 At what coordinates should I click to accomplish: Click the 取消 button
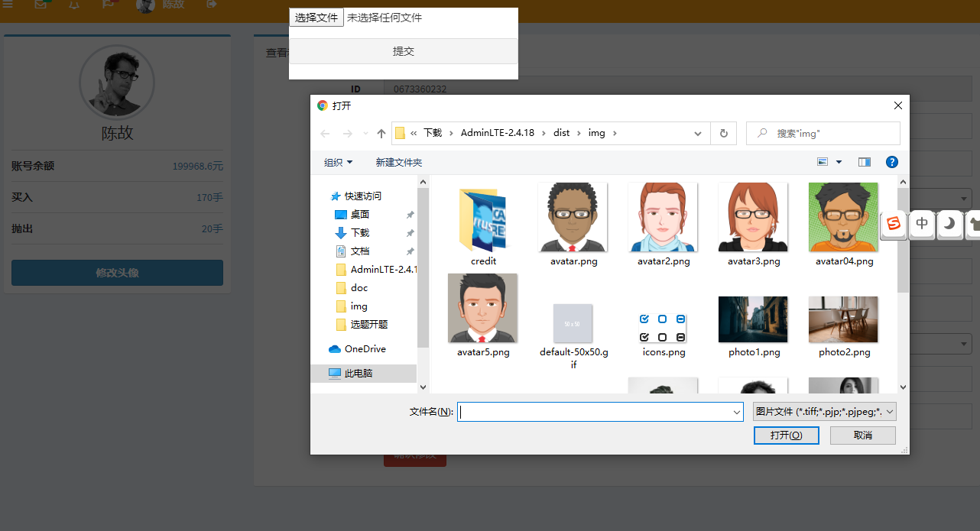point(862,435)
